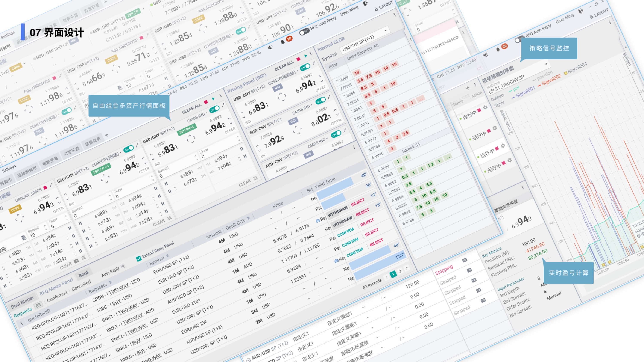Viewport: 644px width, 362px height.
Task: Click the Stopping row's detail card icon
Action: pos(465,260)
